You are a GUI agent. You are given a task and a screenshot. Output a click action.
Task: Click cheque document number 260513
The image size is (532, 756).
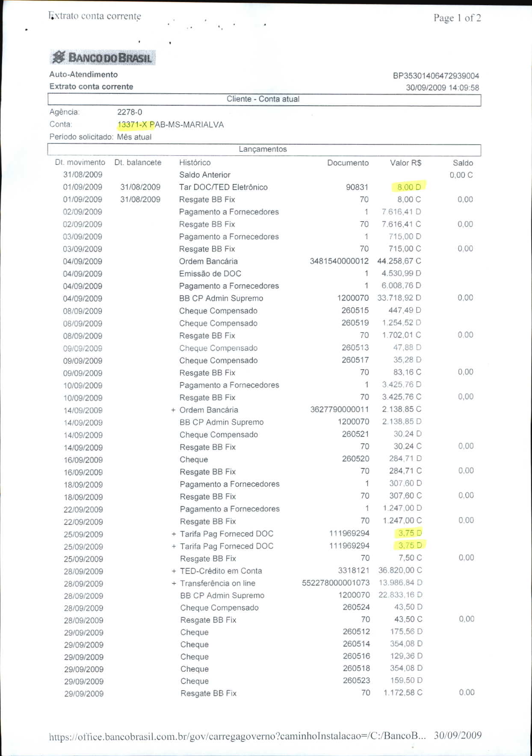(x=355, y=348)
